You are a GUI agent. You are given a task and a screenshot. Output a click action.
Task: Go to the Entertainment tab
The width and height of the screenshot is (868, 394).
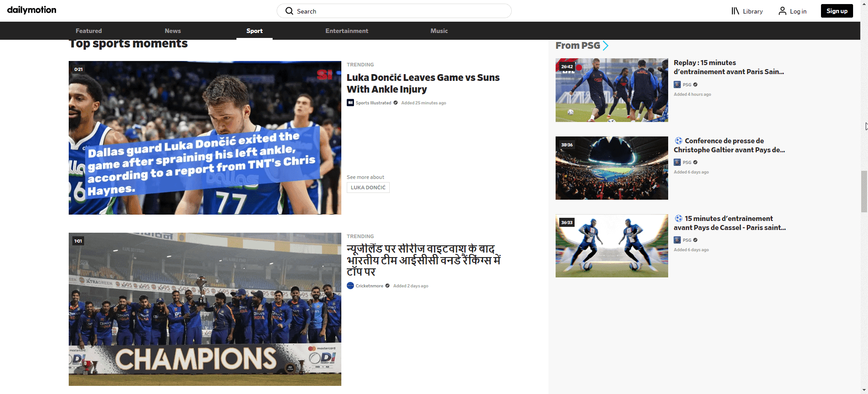(347, 31)
